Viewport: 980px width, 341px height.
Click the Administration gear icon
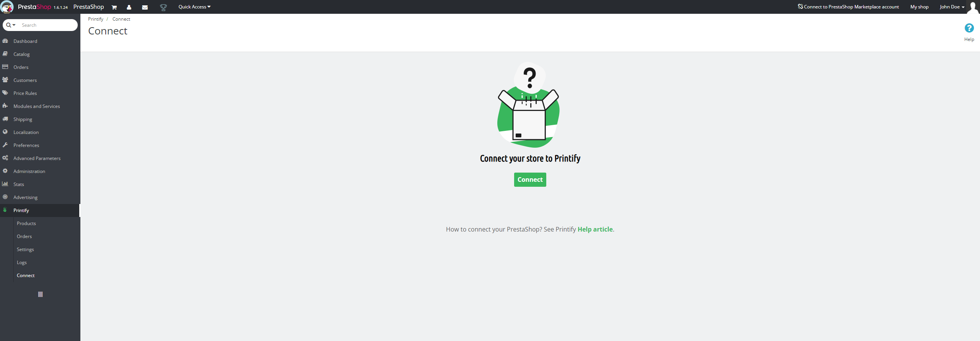[5, 171]
